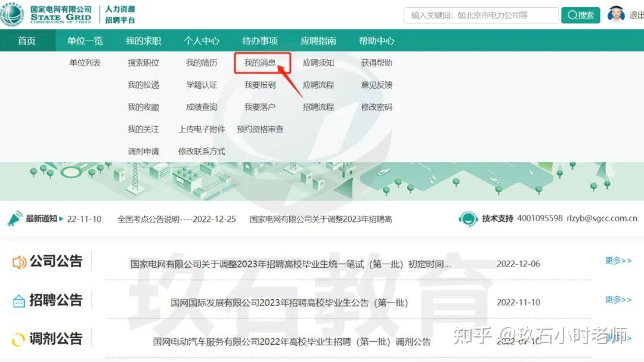Select 获得帮助 submenu item
The height and width of the screenshot is (362, 644).
377,63
